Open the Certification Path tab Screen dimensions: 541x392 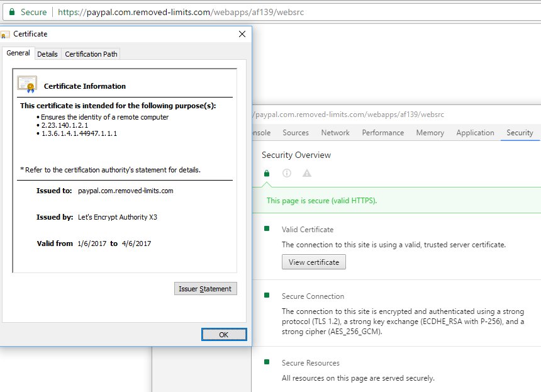(x=91, y=54)
